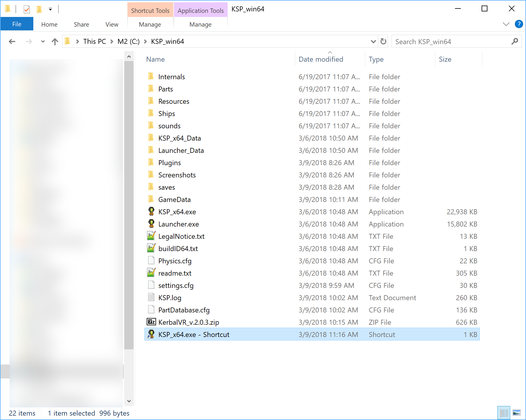Select the KSP_x64_Data folder icon
Image resolution: width=526 pixels, height=420 pixels.
[x=151, y=138]
